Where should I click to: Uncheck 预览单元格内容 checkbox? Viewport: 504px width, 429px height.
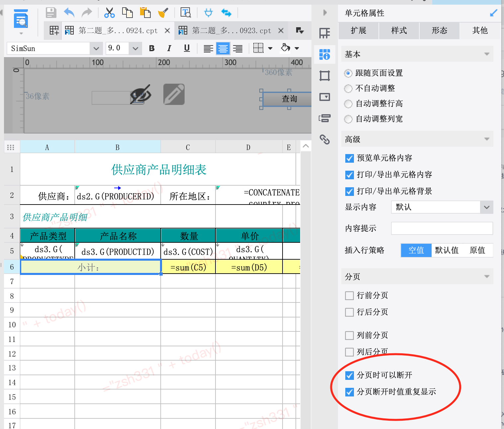[350, 158]
